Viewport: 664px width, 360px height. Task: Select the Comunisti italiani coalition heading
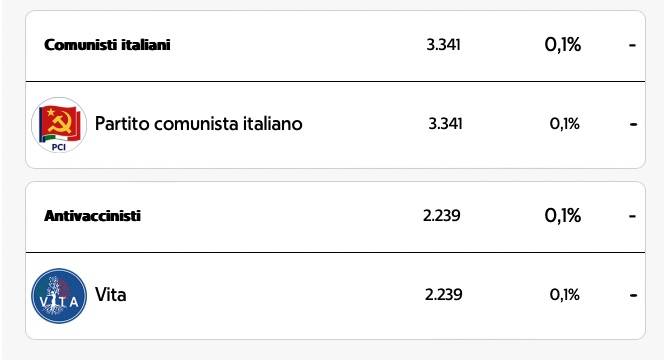[x=107, y=45]
